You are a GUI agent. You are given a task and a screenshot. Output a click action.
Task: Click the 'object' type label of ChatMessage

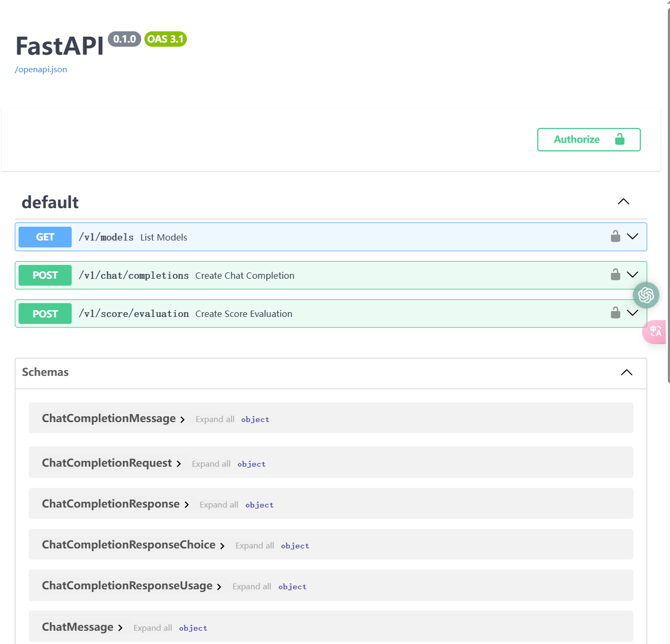(193, 628)
